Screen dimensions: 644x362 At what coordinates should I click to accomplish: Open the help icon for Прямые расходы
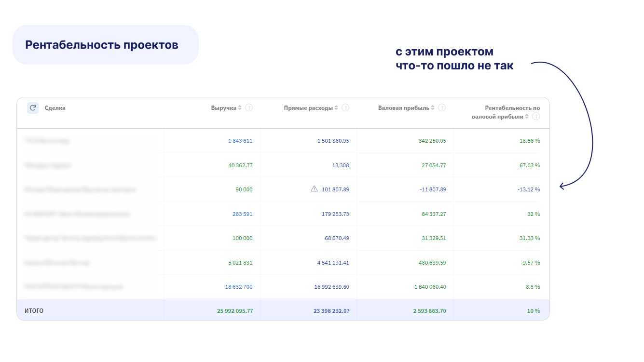click(345, 108)
